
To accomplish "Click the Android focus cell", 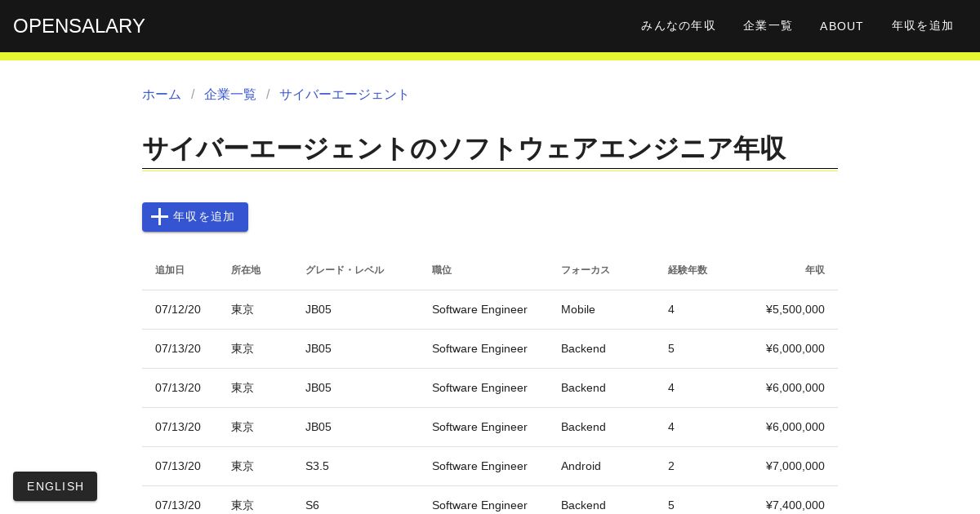I will (x=581, y=467).
